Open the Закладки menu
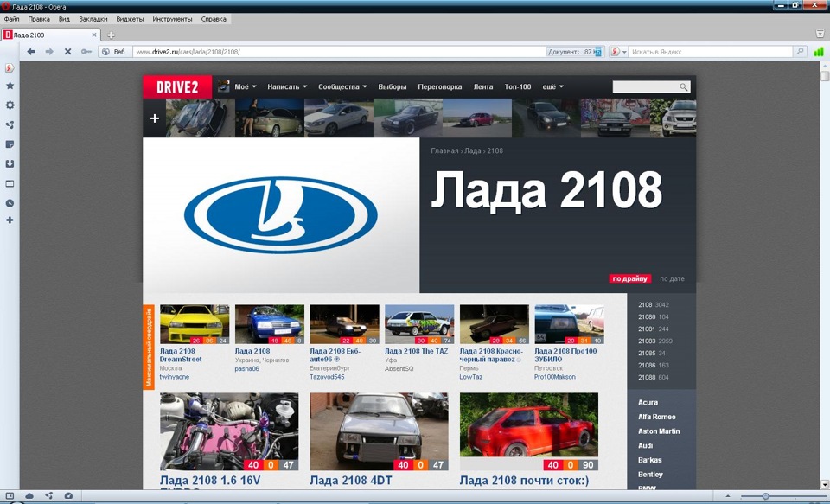This screenshot has width=830, height=504. pyautogui.click(x=93, y=19)
